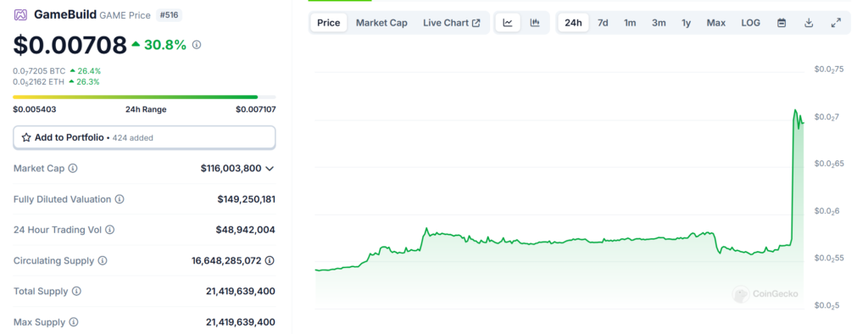Select the 7d time range
Image resolution: width=868 pixels, height=334 pixels.
click(x=603, y=23)
